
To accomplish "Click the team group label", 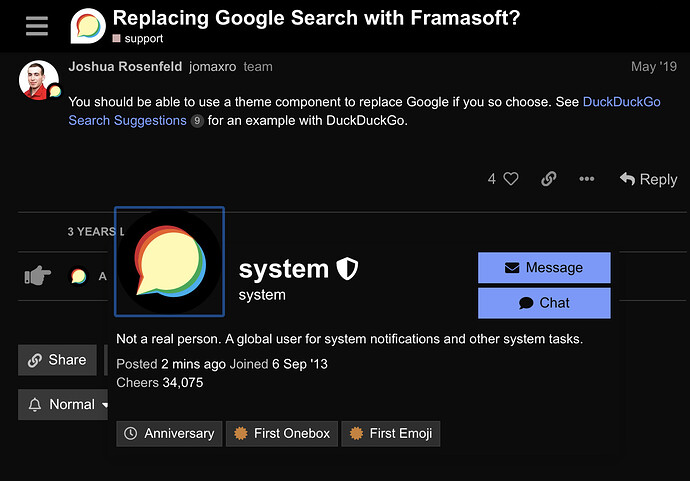I will point(258,67).
